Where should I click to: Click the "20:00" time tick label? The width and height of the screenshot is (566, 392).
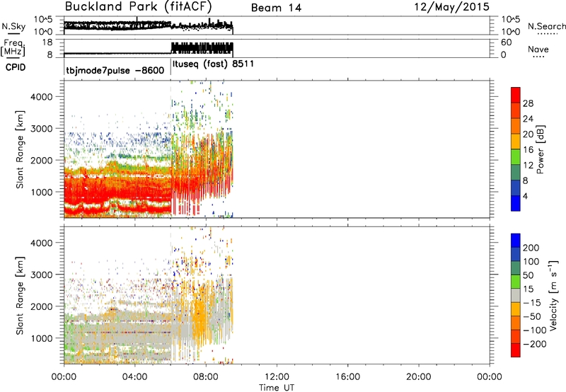pos(418,377)
